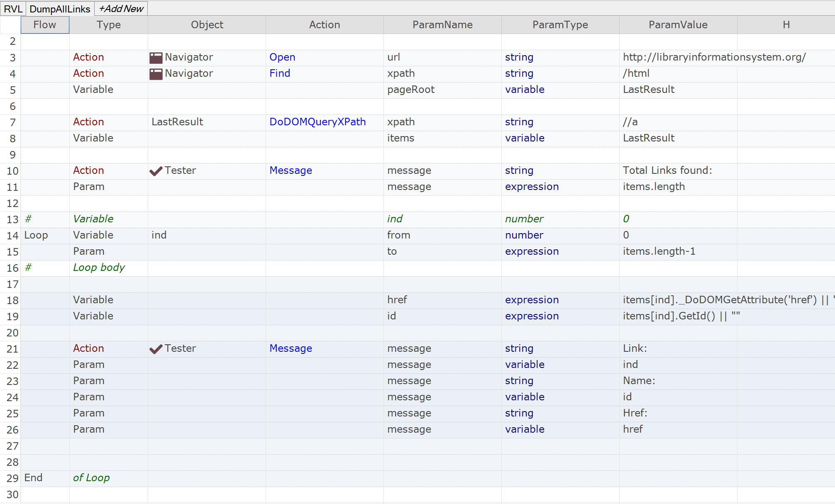This screenshot has height=504, width=835.
Task: Click Navigator icon in row 3
Action: (x=156, y=58)
